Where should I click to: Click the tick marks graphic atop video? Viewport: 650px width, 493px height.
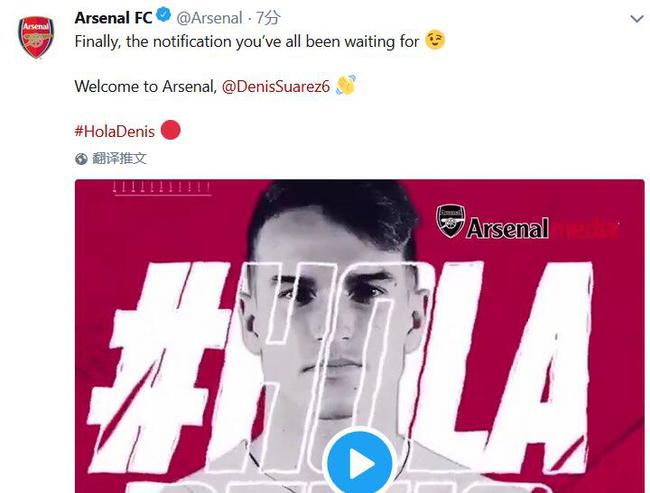click(162, 188)
